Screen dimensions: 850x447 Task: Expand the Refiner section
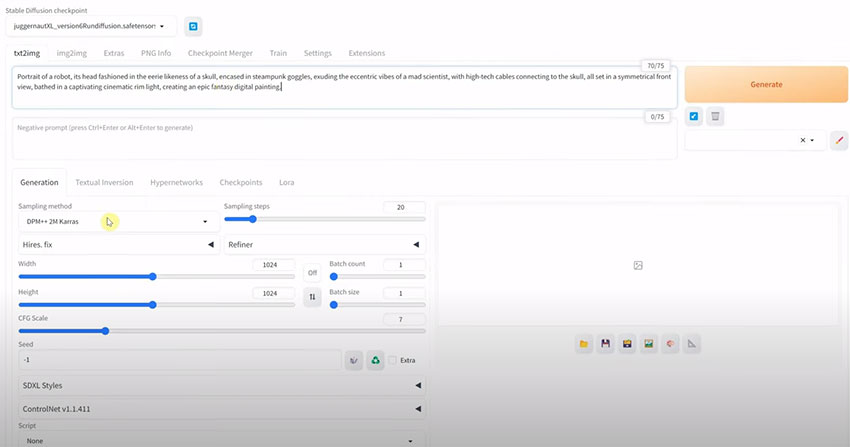(x=324, y=245)
